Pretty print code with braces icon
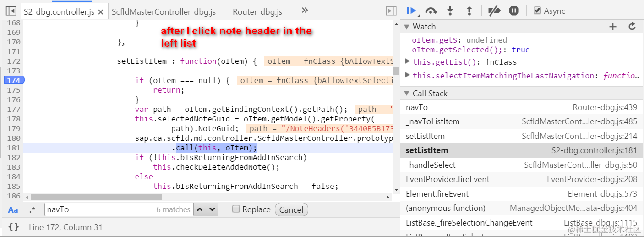 click(14, 227)
